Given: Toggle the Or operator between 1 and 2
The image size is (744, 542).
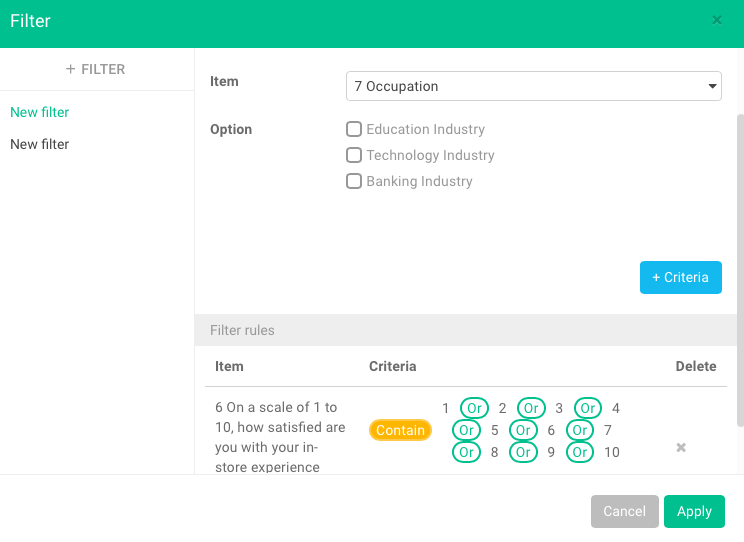Looking at the screenshot, I should tap(474, 408).
